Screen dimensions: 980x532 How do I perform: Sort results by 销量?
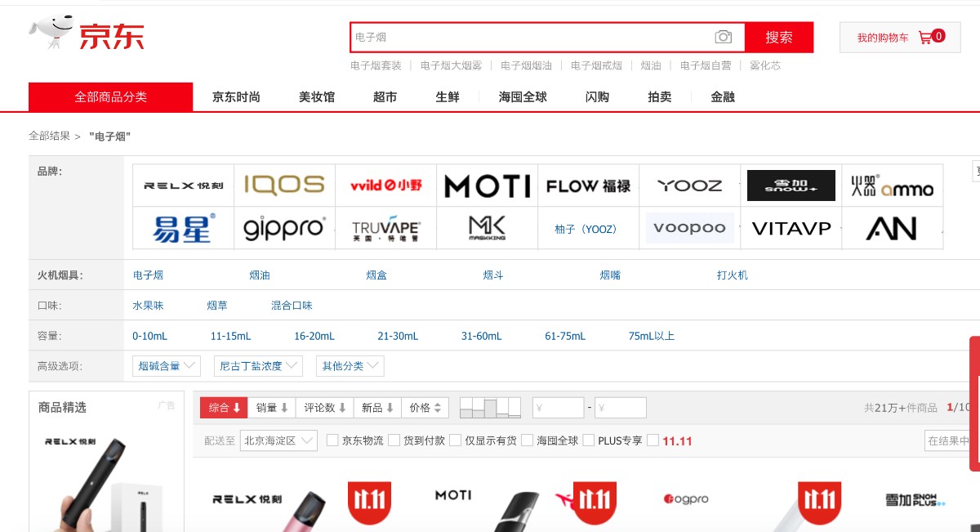click(273, 407)
